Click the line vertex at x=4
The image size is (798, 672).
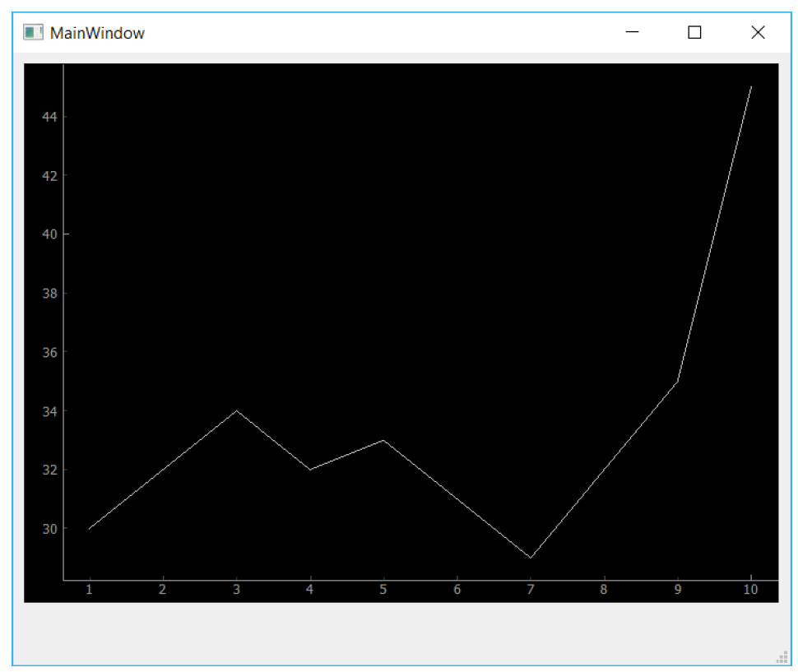pyautogui.click(x=310, y=470)
